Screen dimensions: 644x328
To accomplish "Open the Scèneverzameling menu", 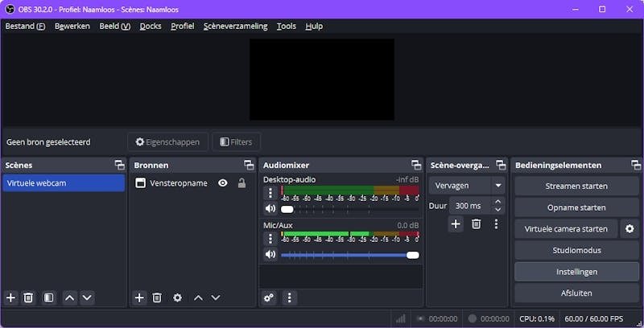I will pos(235,27).
